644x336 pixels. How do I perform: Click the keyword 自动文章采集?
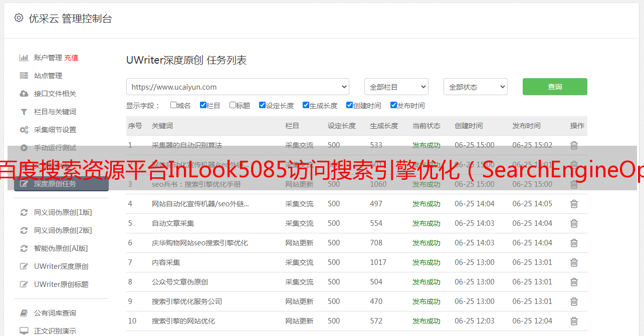(x=173, y=223)
